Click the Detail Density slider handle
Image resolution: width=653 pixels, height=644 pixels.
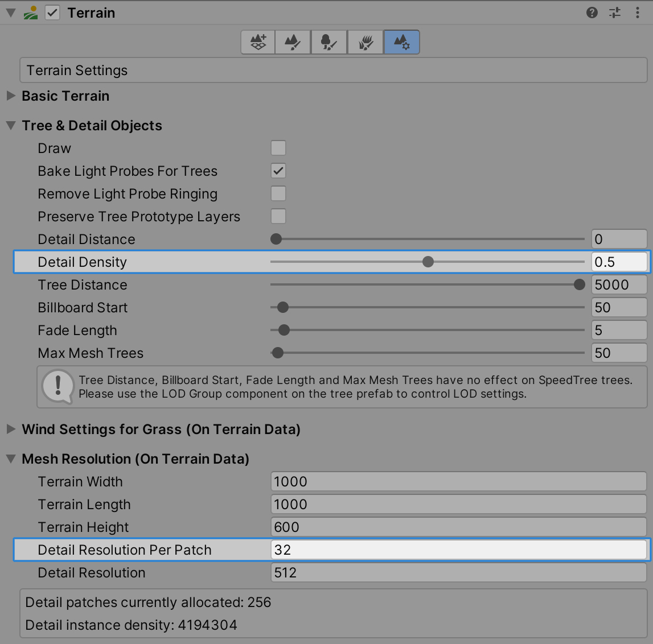(428, 262)
